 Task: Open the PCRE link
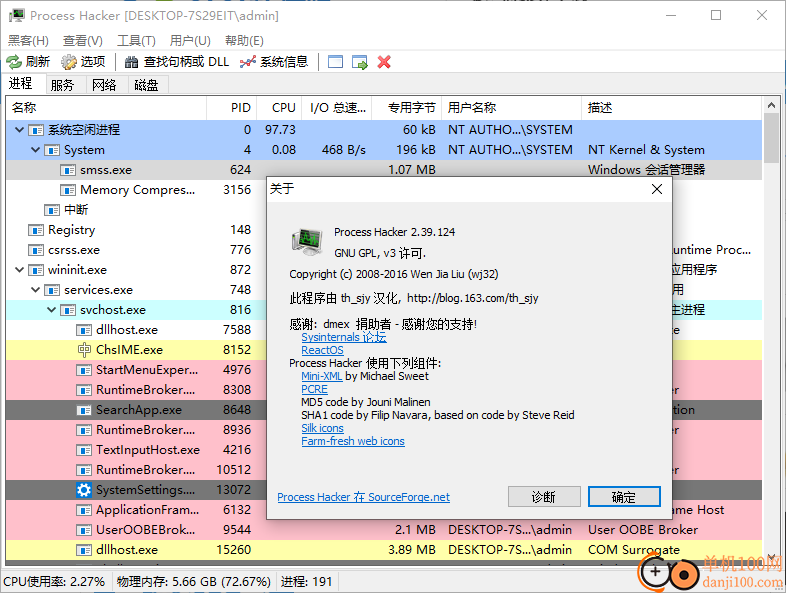click(x=314, y=389)
